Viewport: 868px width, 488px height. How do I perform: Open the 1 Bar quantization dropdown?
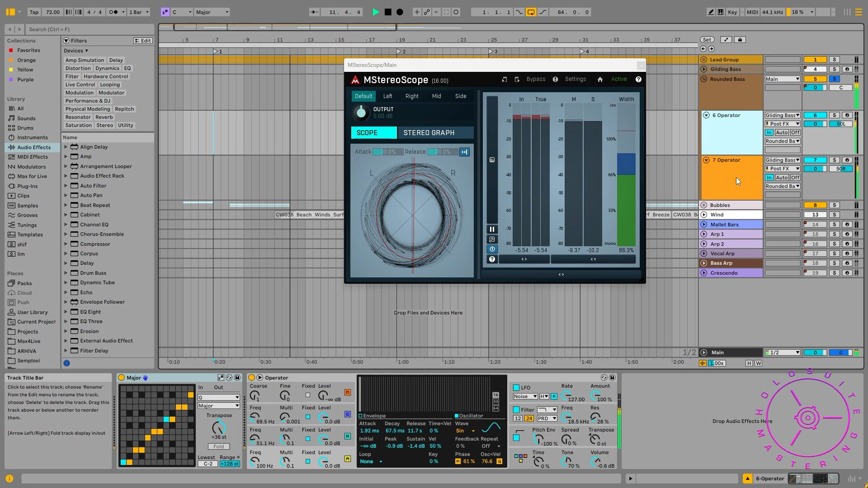(138, 12)
